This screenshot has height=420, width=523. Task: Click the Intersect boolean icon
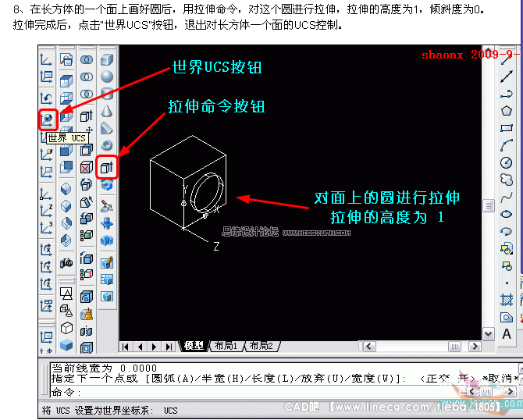[87, 94]
